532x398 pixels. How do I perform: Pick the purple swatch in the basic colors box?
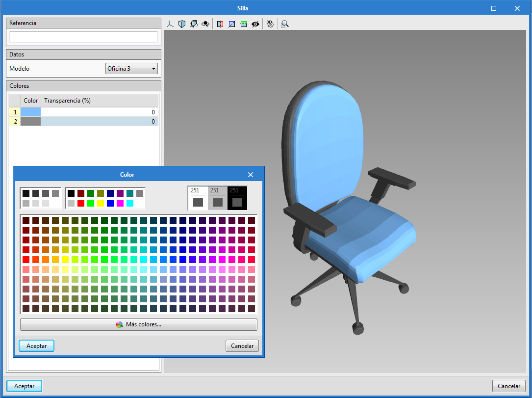120,193
